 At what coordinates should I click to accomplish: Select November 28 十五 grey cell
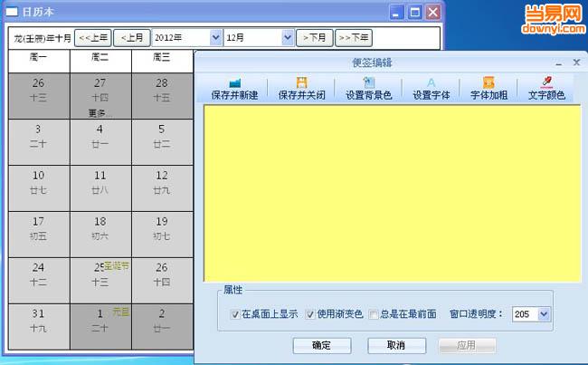tap(162, 96)
